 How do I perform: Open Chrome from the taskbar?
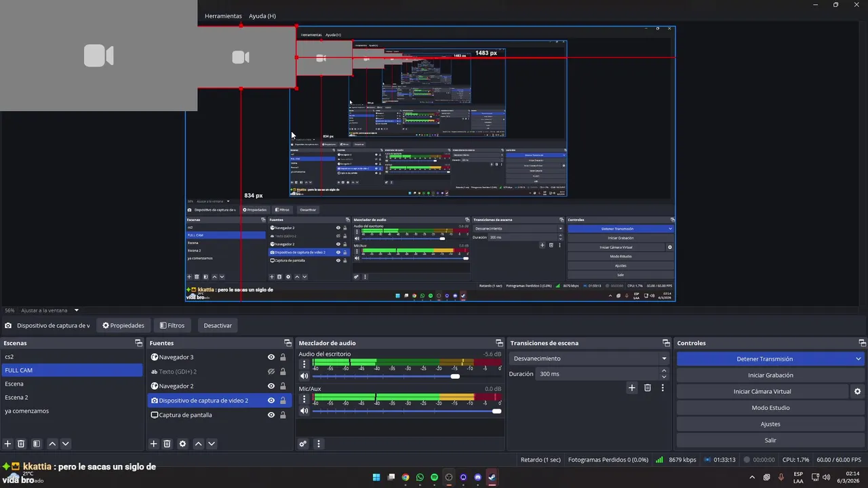click(406, 477)
